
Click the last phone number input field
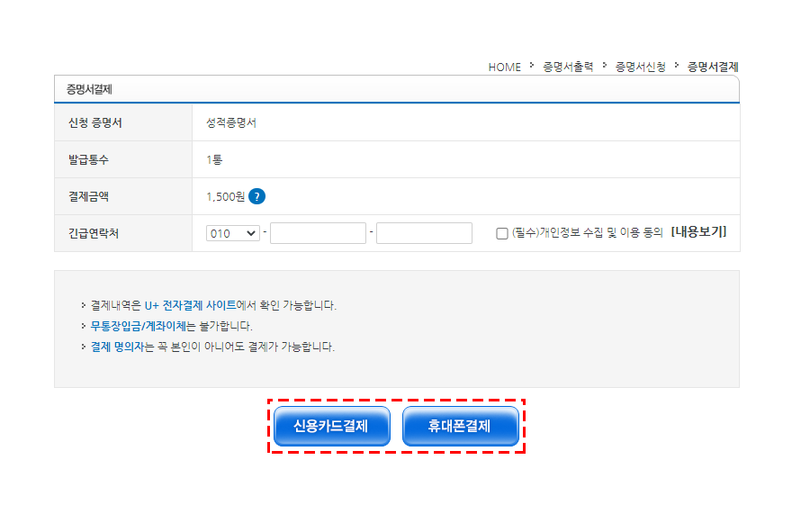click(424, 233)
